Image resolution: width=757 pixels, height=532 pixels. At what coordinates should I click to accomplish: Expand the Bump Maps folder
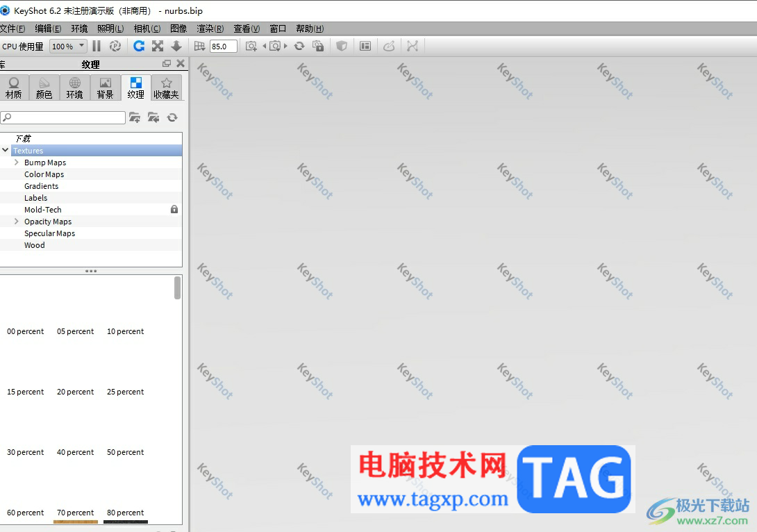click(x=17, y=163)
